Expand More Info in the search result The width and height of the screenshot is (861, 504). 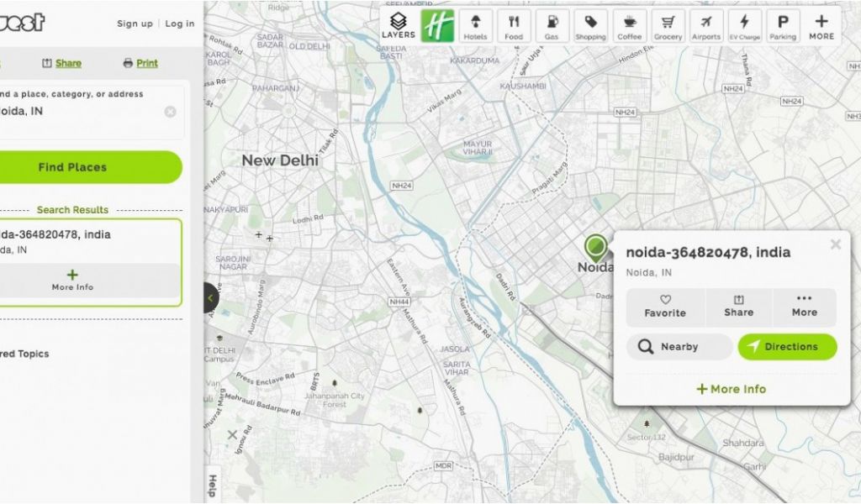pos(72,280)
